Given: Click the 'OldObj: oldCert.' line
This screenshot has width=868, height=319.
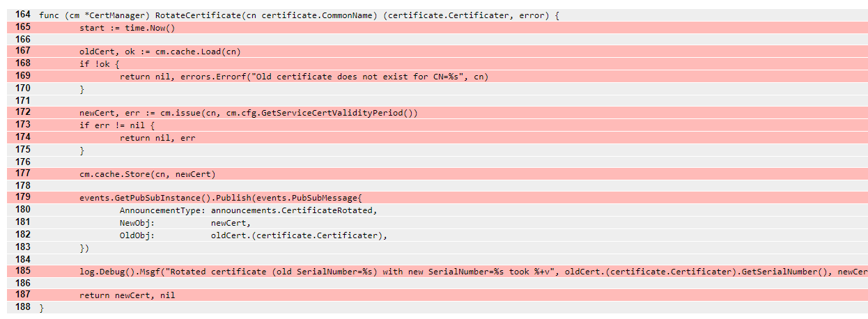Looking at the screenshot, I should (x=437, y=235).
